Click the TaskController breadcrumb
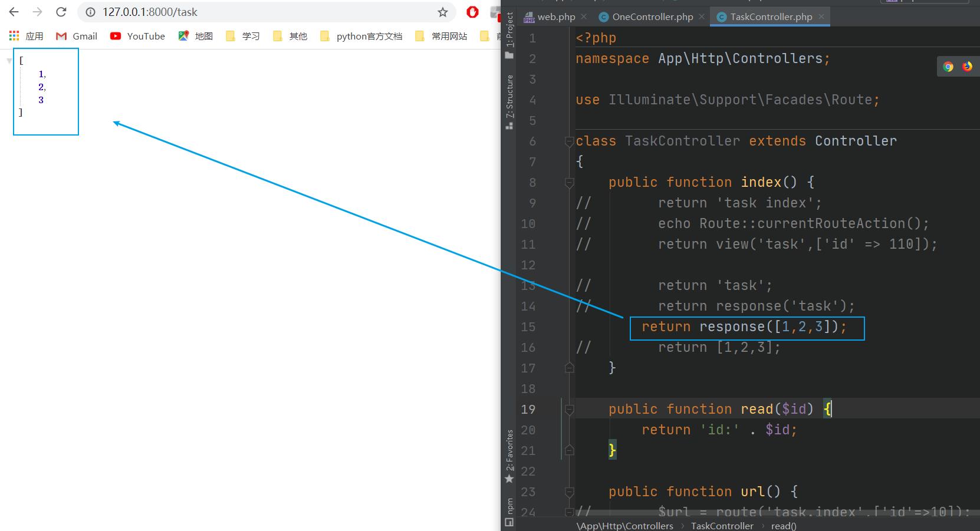The width and height of the screenshot is (980, 531). pyautogui.click(x=722, y=526)
